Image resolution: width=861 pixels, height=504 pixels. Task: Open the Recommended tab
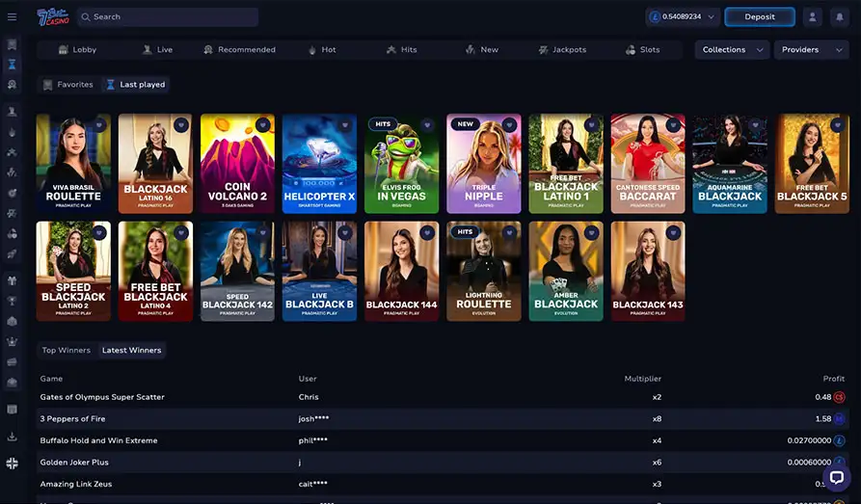point(239,50)
